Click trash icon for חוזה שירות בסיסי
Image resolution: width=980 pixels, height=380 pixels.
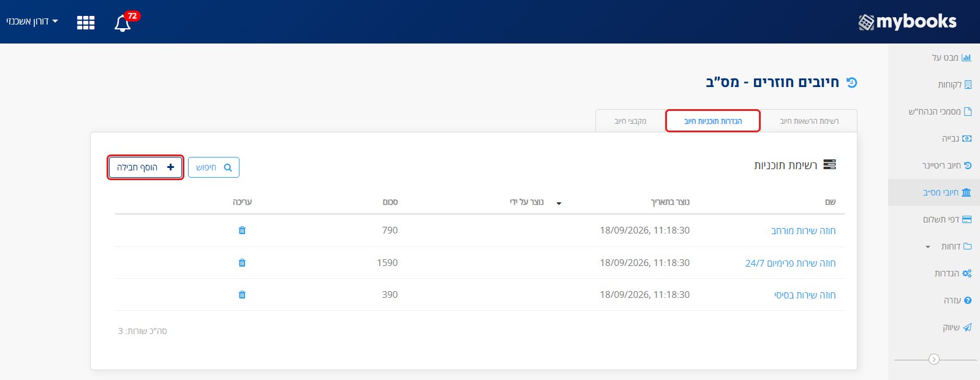[x=242, y=295]
